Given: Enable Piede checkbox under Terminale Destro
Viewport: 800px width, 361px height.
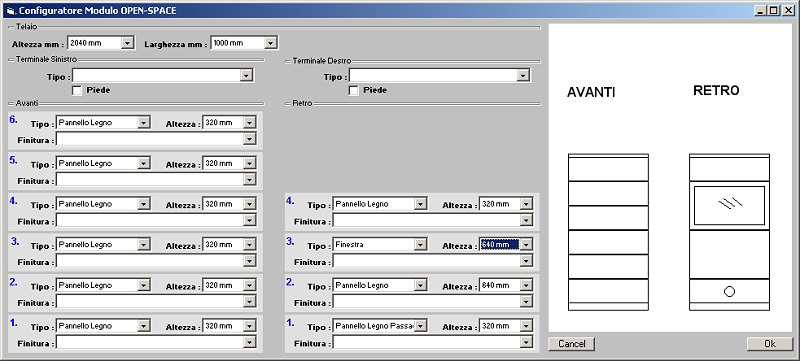Looking at the screenshot, I should pyautogui.click(x=354, y=91).
